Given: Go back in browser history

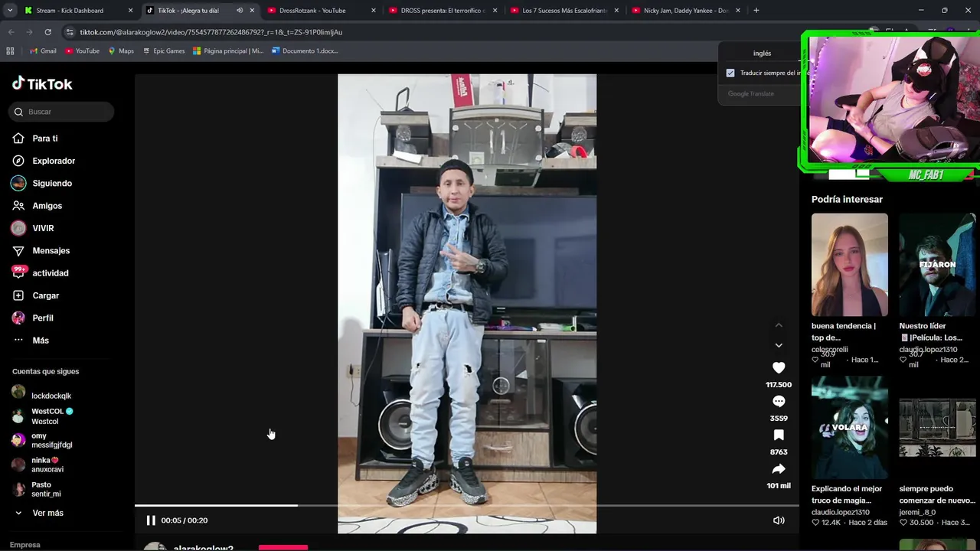Looking at the screenshot, I should pos(11,32).
